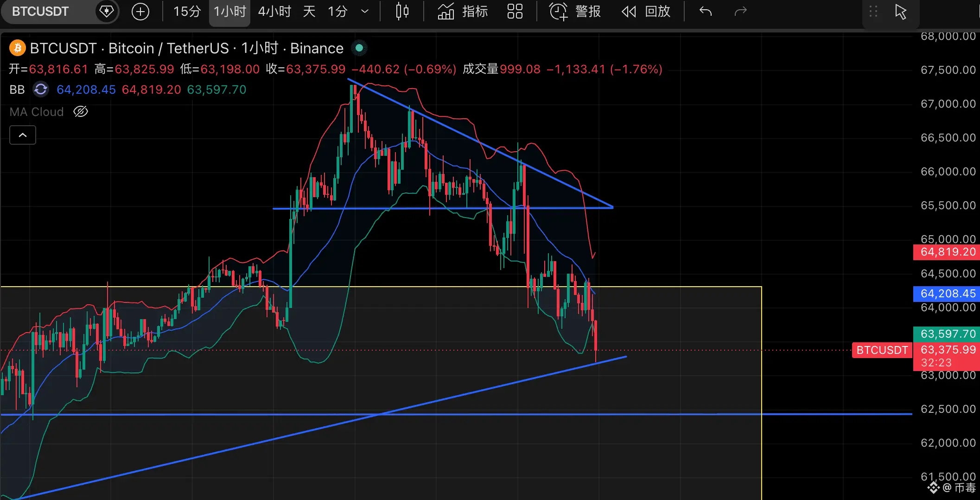Open the indicator templates grid icon
The width and height of the screenshot is (980, 500).
pos(515,11)
